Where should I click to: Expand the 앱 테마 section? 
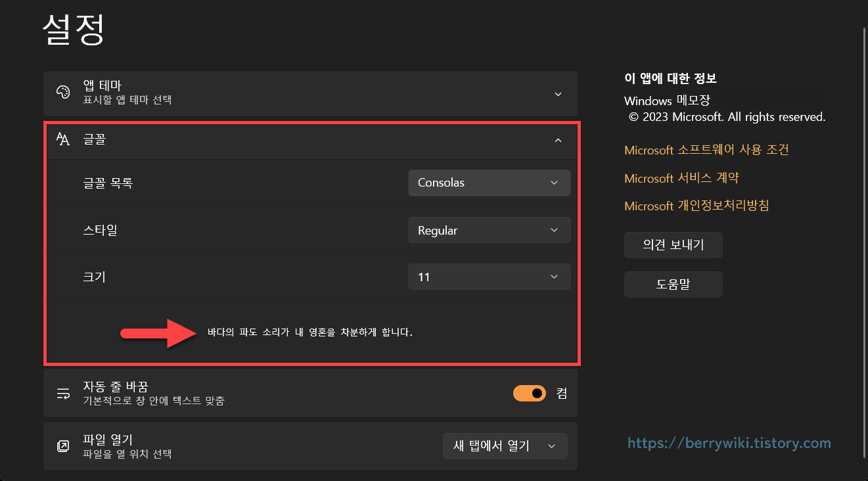(x=558, y=94)
